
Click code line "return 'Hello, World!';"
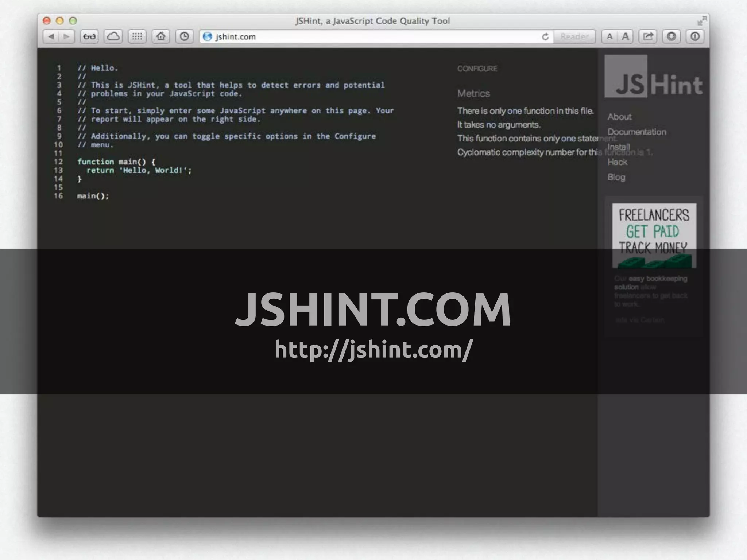point(139,170)
